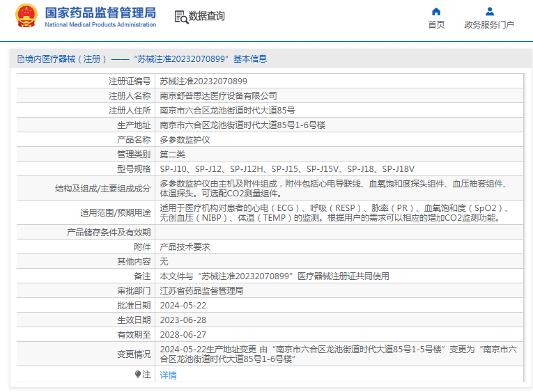
Task: Click the 注册人名称 label
Action: click(130, 96)
